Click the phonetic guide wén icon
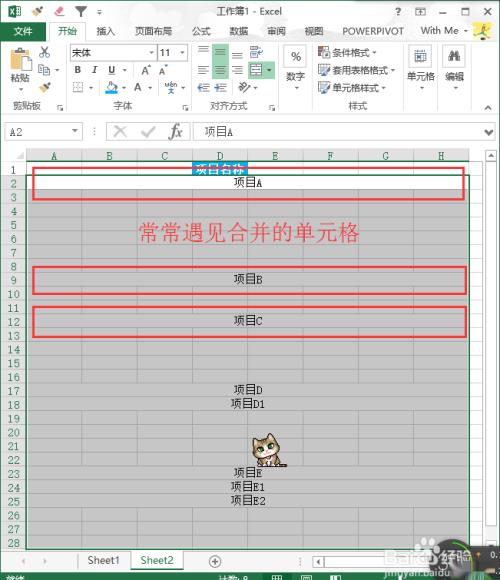The height and width of the screenshot is (580, 500). (x=171, y=88)
